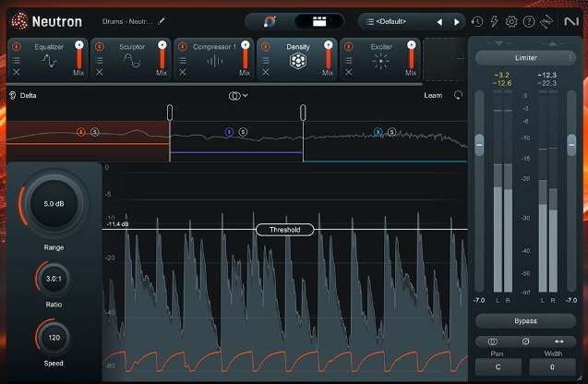
Task: Click the Range knob showing 5.0 dB
Action: [x=54, y=204]
